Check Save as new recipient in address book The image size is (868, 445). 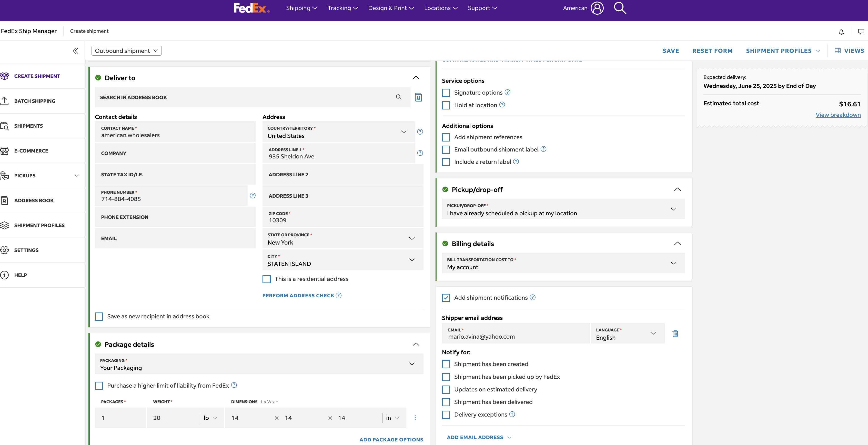(99, 316)
